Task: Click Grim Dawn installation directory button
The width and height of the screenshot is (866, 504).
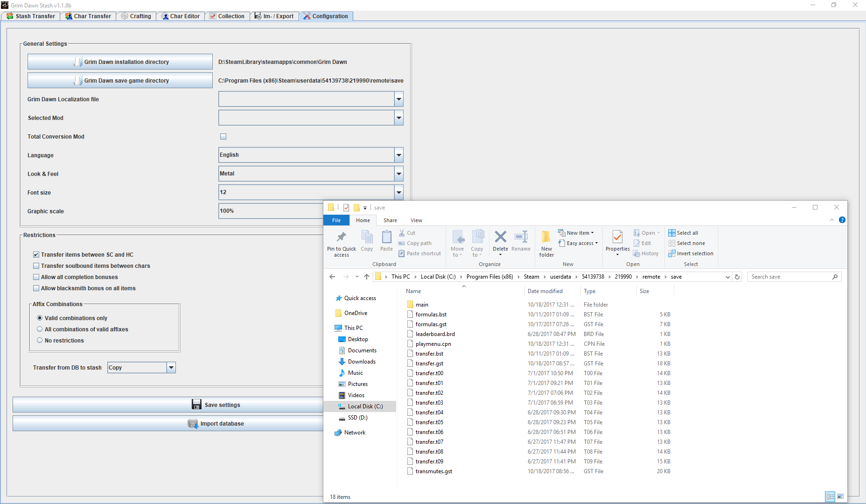Action: 120,62
